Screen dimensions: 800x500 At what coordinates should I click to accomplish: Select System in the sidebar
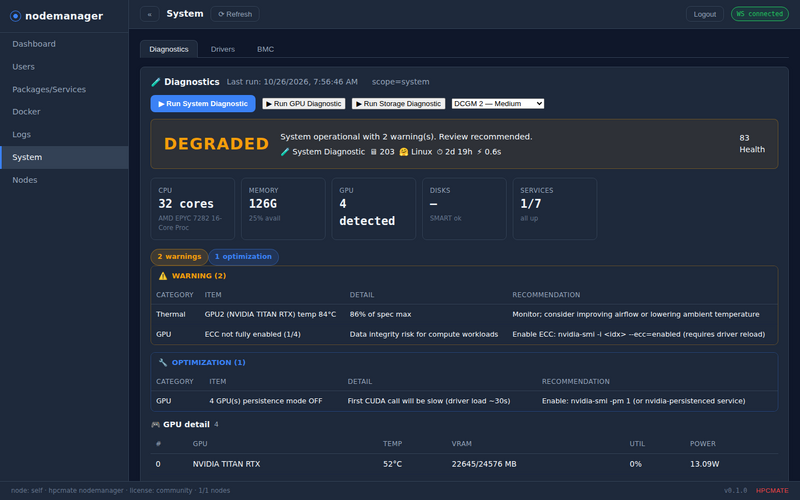64,157
